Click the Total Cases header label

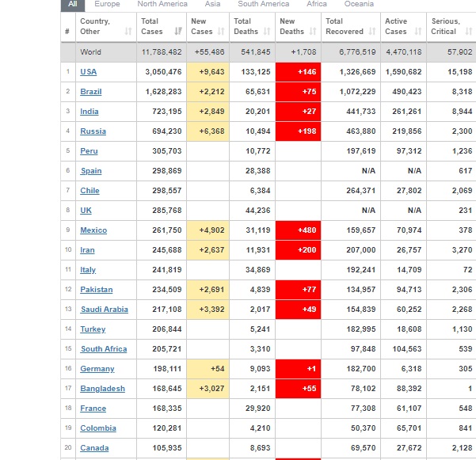(x=152, y=26)
